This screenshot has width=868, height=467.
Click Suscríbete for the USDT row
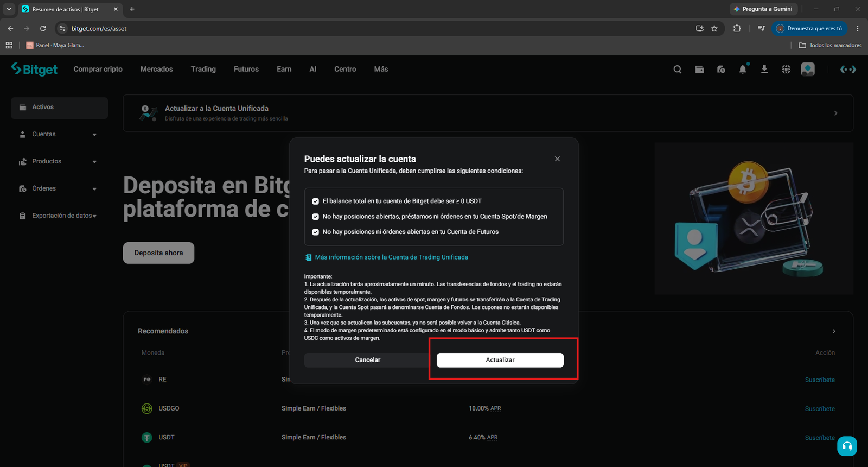[820, 438]
